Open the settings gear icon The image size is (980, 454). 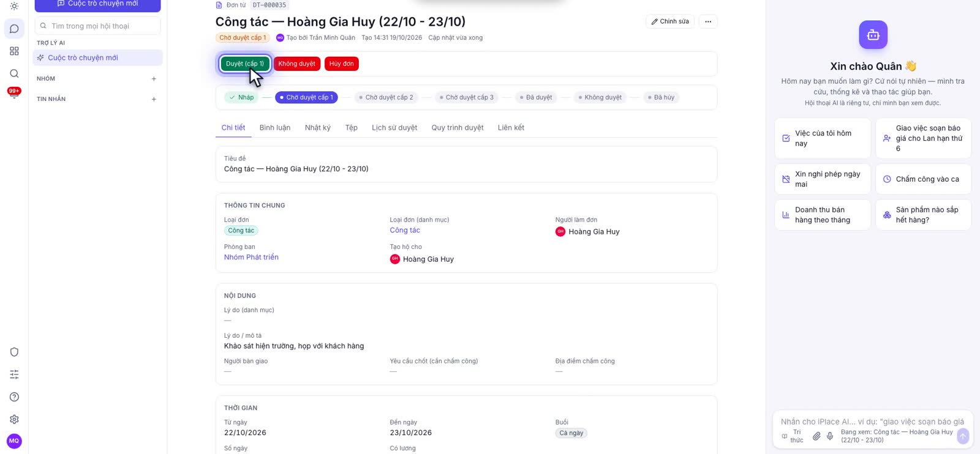coord(14,419)
